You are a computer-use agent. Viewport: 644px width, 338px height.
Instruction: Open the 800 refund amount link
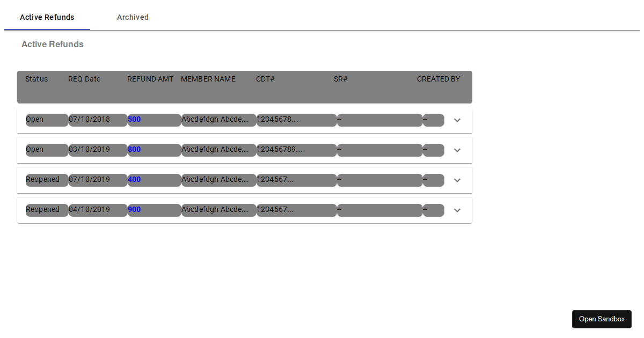click(134, 149)
